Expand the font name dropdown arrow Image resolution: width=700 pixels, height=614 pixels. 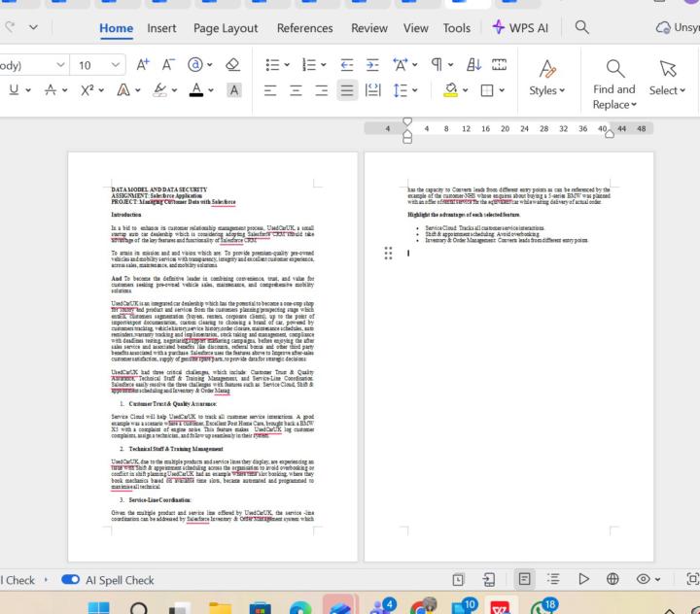click(60, 65)
